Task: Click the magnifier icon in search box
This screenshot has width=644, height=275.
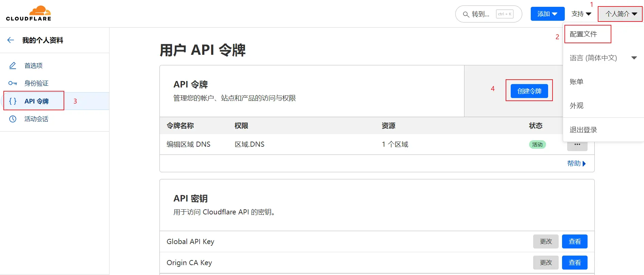Action: [466, 14]
